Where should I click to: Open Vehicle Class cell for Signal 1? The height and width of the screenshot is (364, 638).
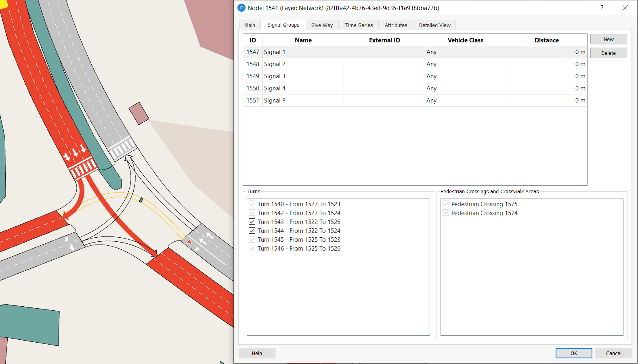click(465, 52)
